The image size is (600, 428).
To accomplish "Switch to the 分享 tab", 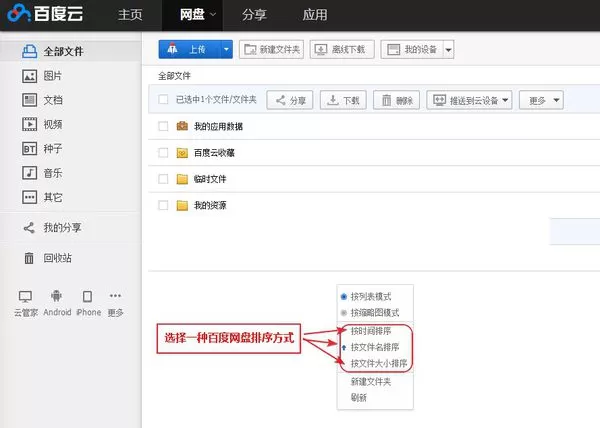I will 254,15.
